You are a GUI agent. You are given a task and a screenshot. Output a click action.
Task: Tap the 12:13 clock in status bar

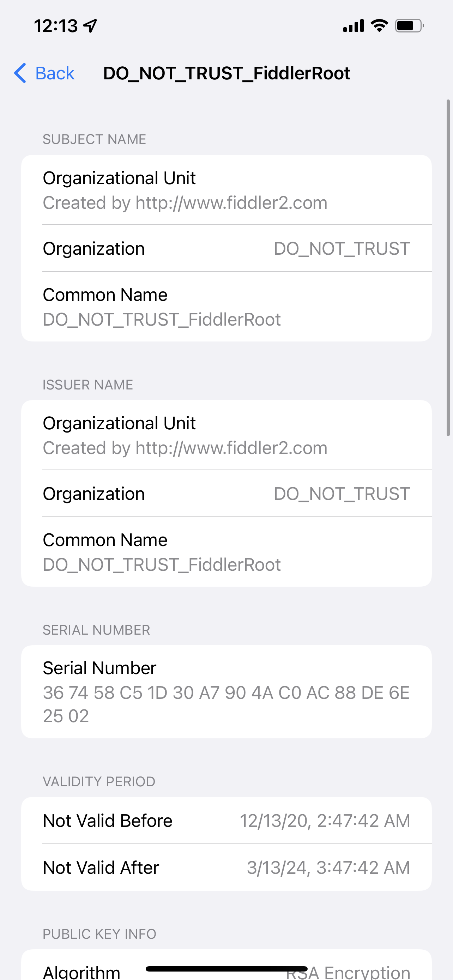(55, 26)
